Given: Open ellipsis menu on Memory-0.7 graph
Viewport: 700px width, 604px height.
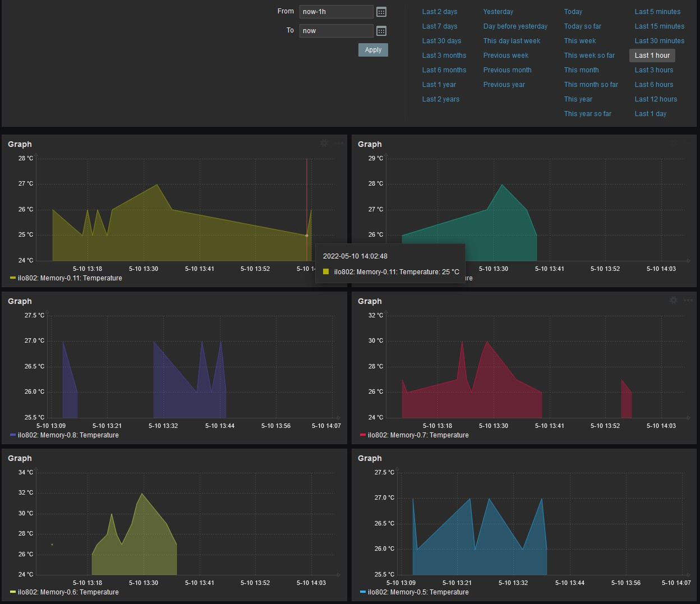Looking at the screenshot, I should [688, 301].
